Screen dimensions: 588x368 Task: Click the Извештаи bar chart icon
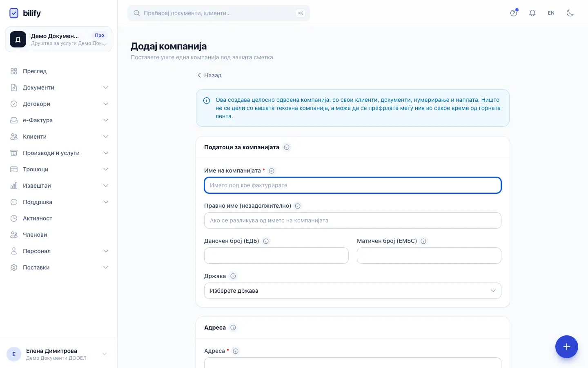pos(14,186)
